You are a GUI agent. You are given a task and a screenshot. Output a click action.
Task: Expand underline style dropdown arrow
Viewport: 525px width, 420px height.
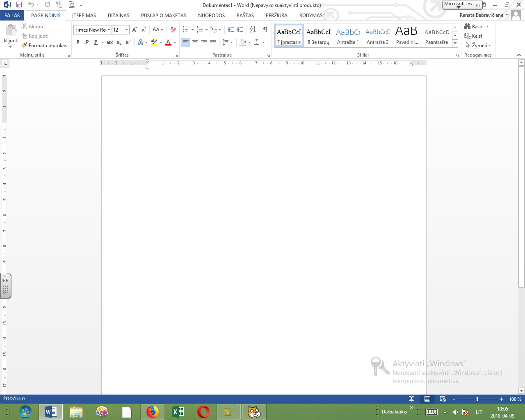103,42
